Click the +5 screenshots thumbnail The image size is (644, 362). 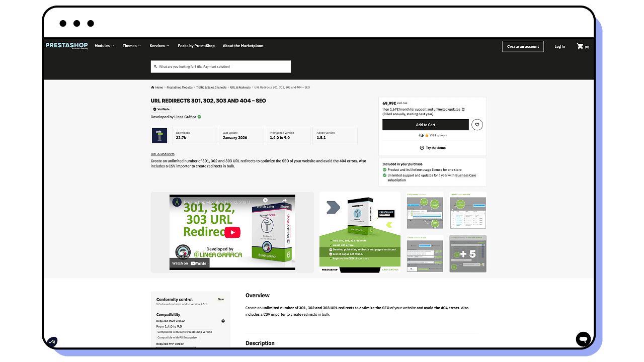coord(467,254)
